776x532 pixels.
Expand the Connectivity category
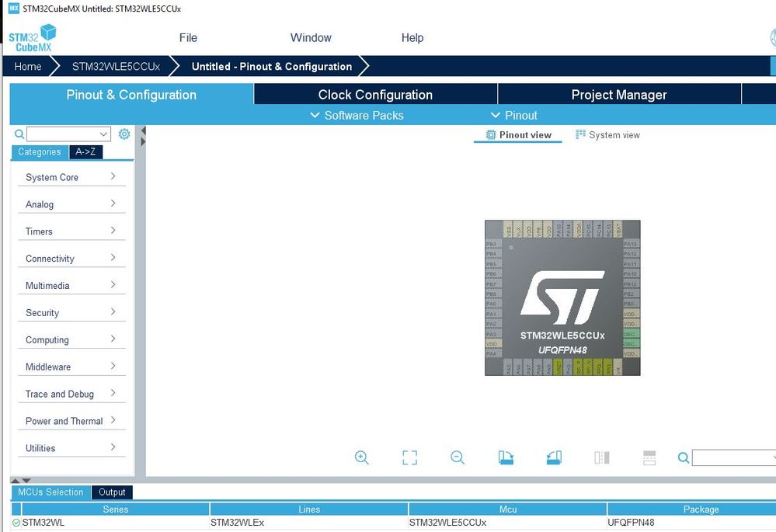[x=71, y=259]
